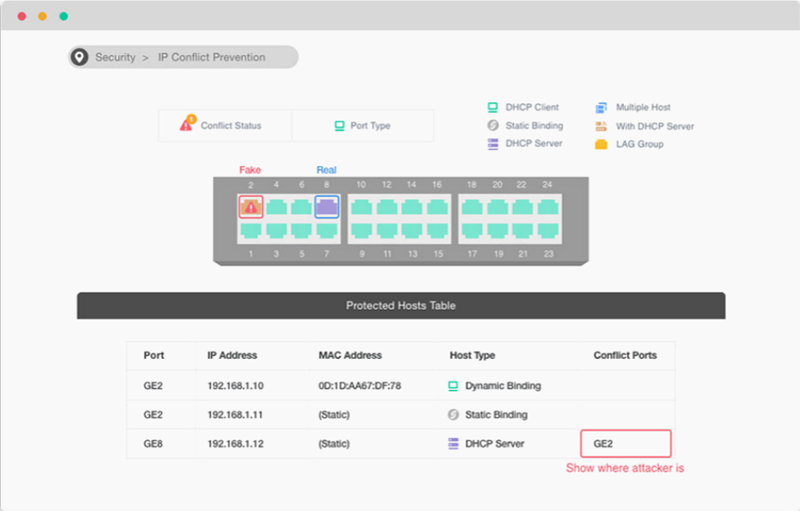Select switch port 11
The width and height of the screenshot is (800, 511).
pyautogui.click(x=387, y=231)
